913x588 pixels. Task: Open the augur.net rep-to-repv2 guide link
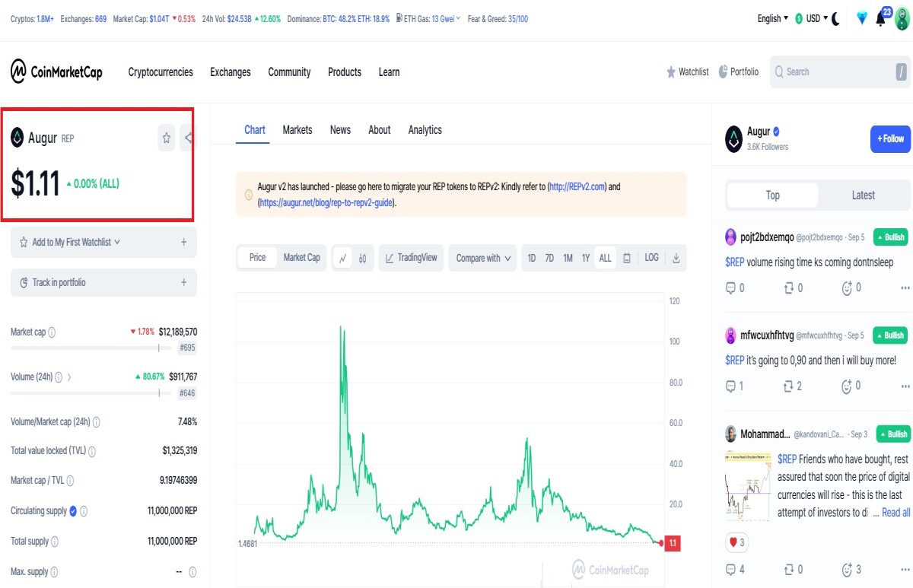click(326, 203)
